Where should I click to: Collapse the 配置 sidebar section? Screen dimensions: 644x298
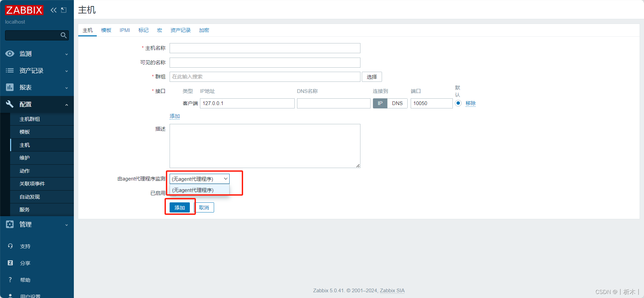coord(37,104)
